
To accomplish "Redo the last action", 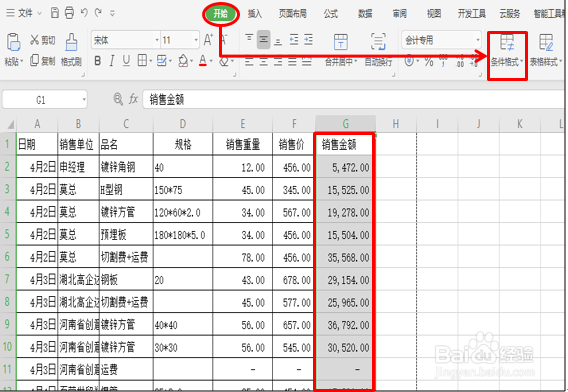I will tap(98, 13).
